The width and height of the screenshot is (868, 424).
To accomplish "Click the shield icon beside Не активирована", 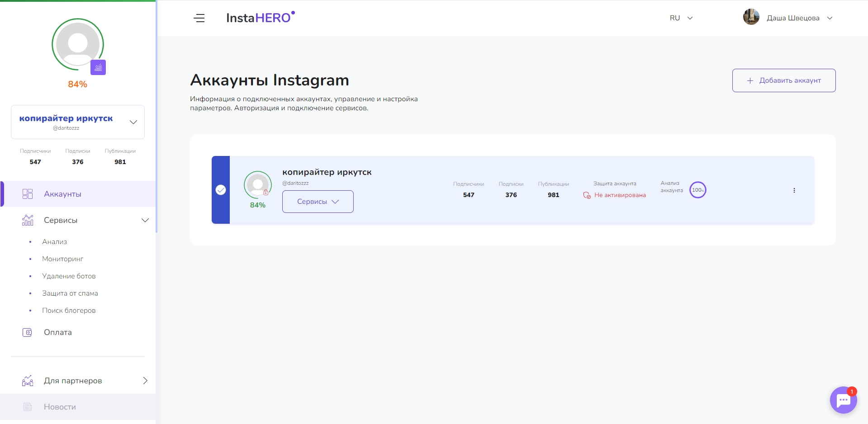I will coord(587,195).
